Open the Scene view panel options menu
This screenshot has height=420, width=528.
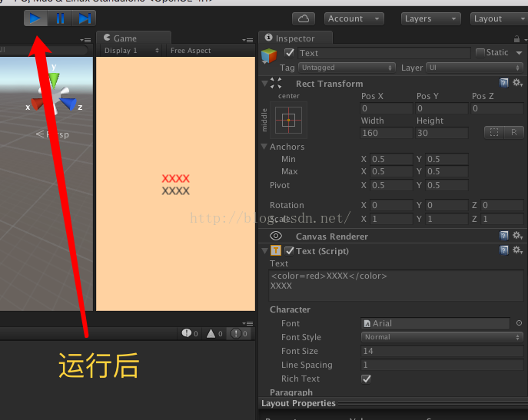pos(86,40)
